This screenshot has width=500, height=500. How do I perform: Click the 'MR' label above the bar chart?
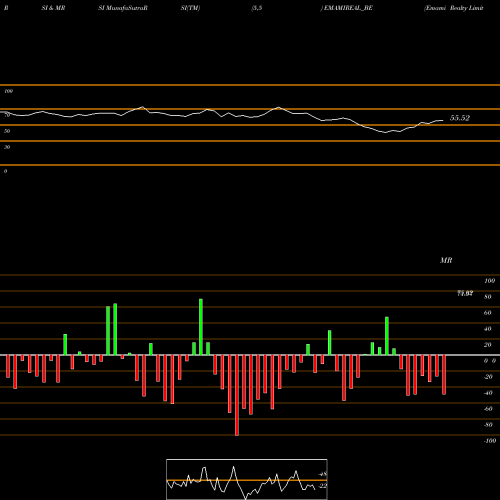tap(446, 260)
